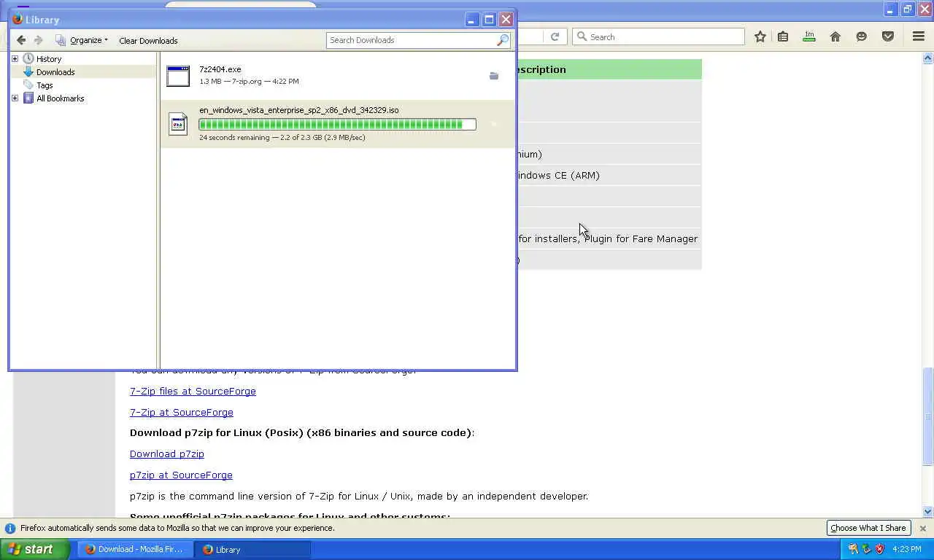Screen dimensions: 934x560
Task: Reload the page in Firefox
Action: point(555,36)
